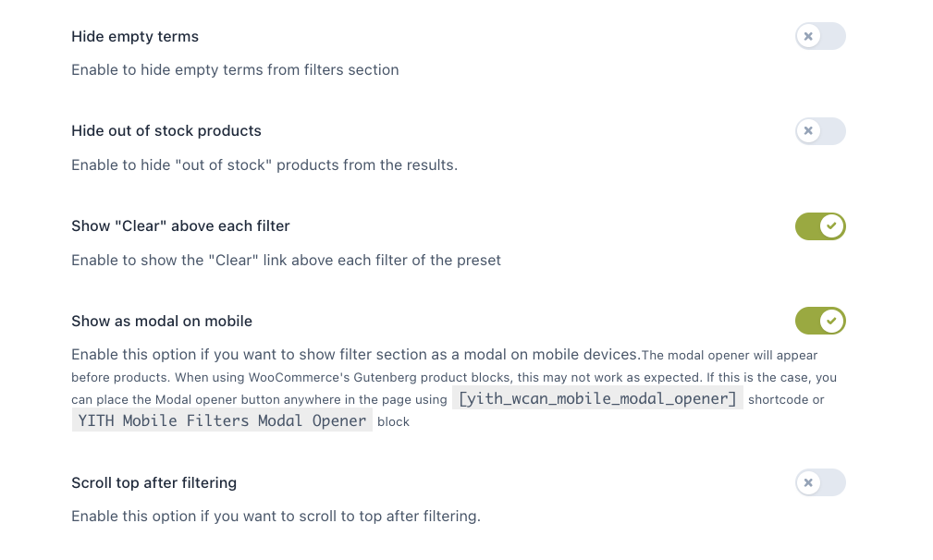The height and width of the screenshot is (560, 933).
Task: Click the "Show as modal on mobile" title
Action: tap(162, 322)
